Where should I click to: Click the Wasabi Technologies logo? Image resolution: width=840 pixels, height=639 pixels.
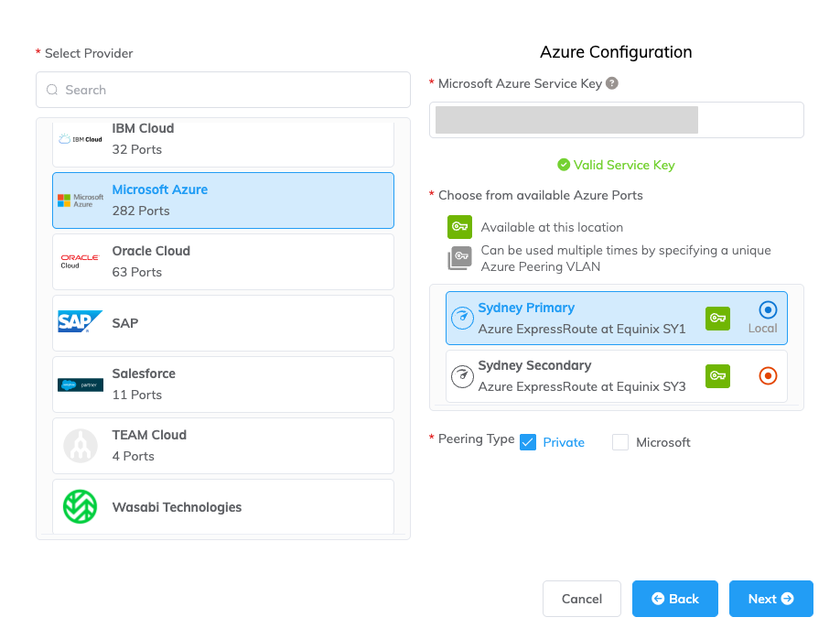(80, 506)
